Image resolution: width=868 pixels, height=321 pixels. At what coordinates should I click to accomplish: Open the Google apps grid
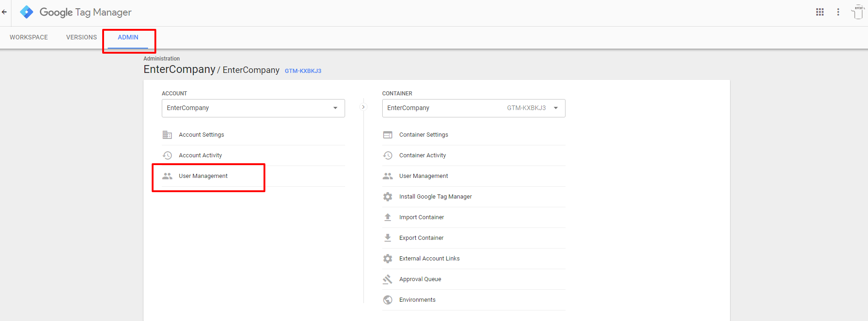(820, 12)
